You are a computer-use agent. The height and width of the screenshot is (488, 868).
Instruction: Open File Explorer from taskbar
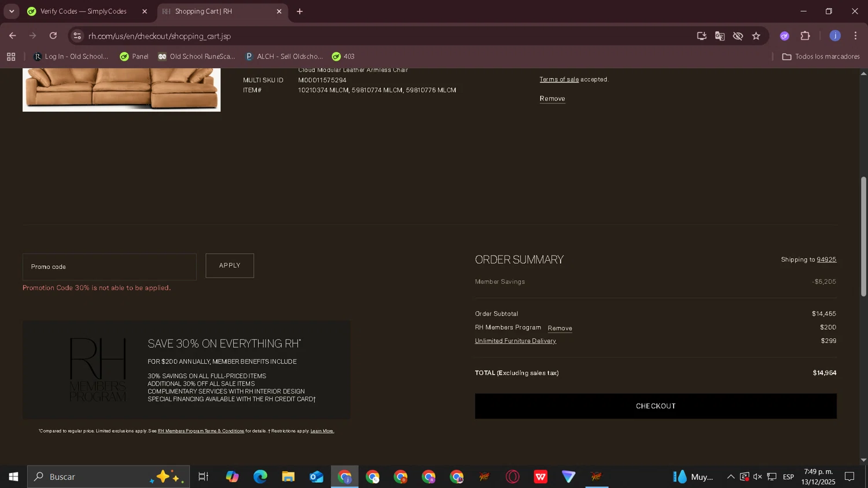point(288,477)
